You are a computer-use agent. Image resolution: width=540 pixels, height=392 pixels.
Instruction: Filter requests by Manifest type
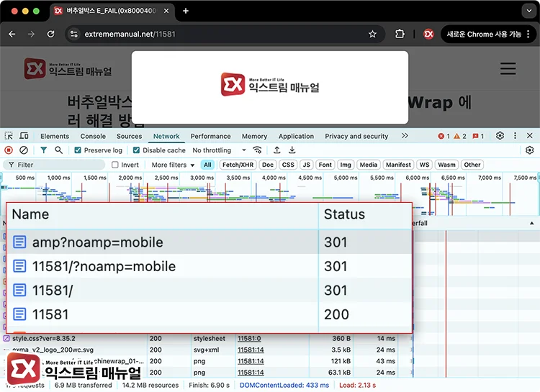point(398,165)
